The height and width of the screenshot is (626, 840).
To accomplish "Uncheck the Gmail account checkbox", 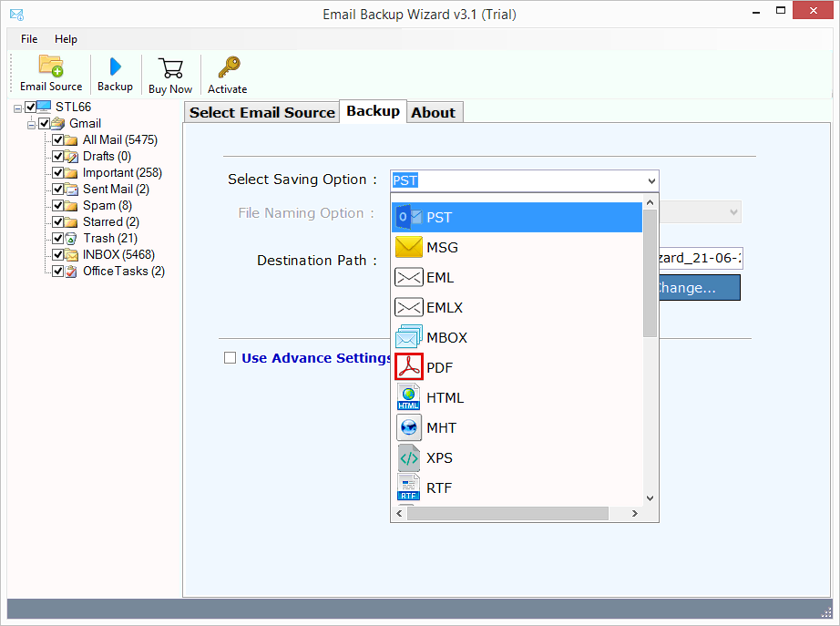I will [x=45, y=124].
